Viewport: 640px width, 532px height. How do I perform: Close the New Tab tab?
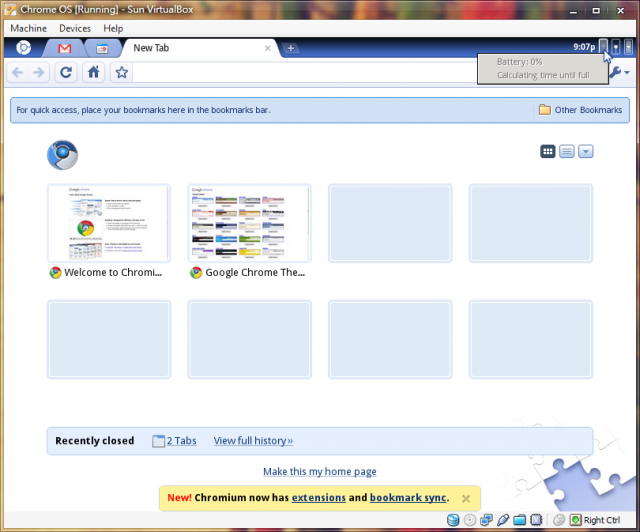click(267, 48)
